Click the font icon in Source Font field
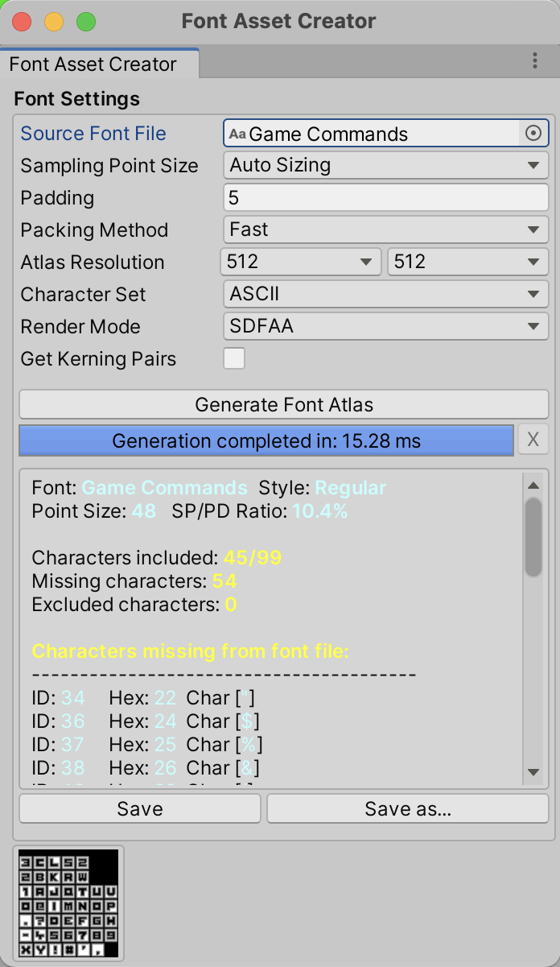This screenshot has height=967, width=560. point(237,134)
